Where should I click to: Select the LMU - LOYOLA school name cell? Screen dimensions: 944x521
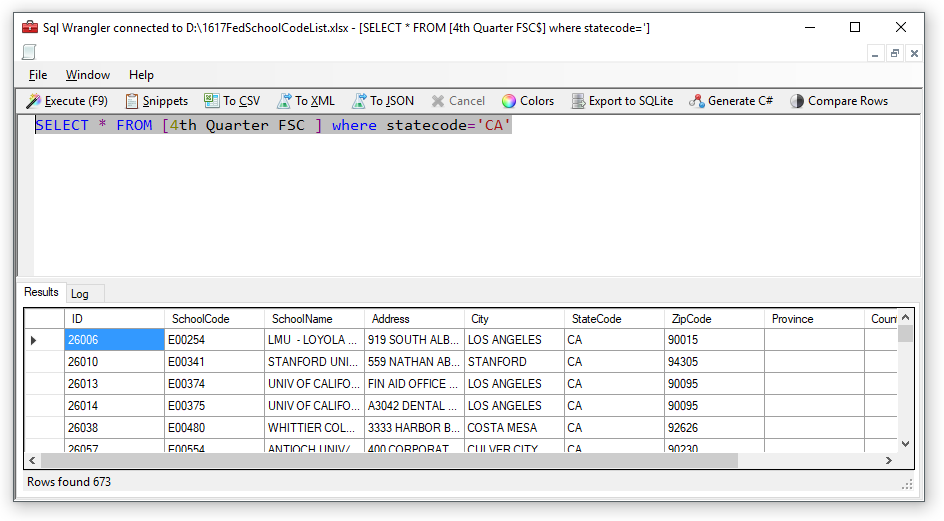(x=314, y=340)
